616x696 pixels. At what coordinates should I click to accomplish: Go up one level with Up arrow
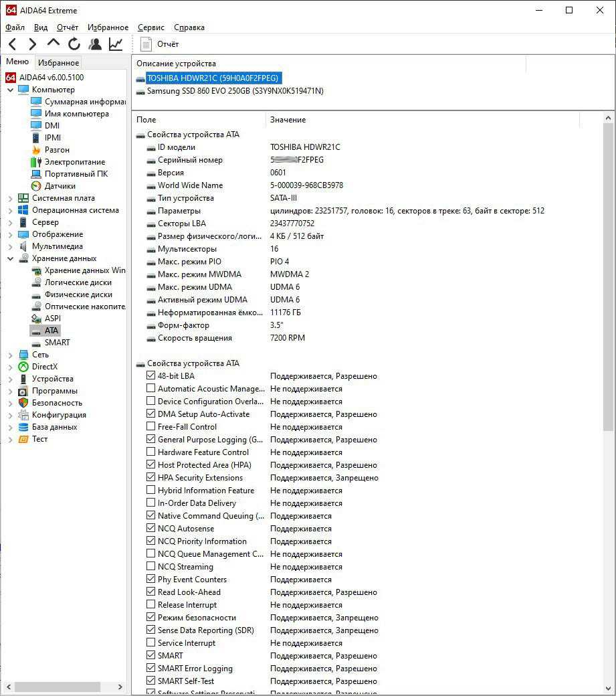[54, 43]
